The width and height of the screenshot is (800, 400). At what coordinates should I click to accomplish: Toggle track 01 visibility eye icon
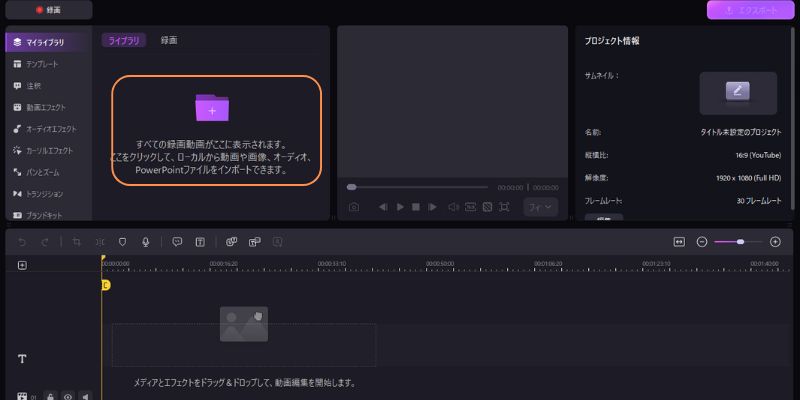[x=67, y=396]
